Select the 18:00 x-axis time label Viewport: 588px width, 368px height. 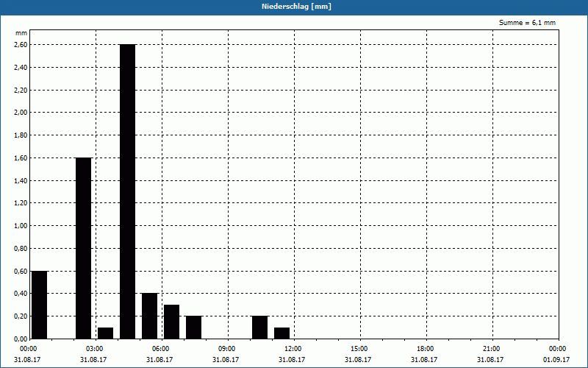pyautogui.click(x=425, y=349)
